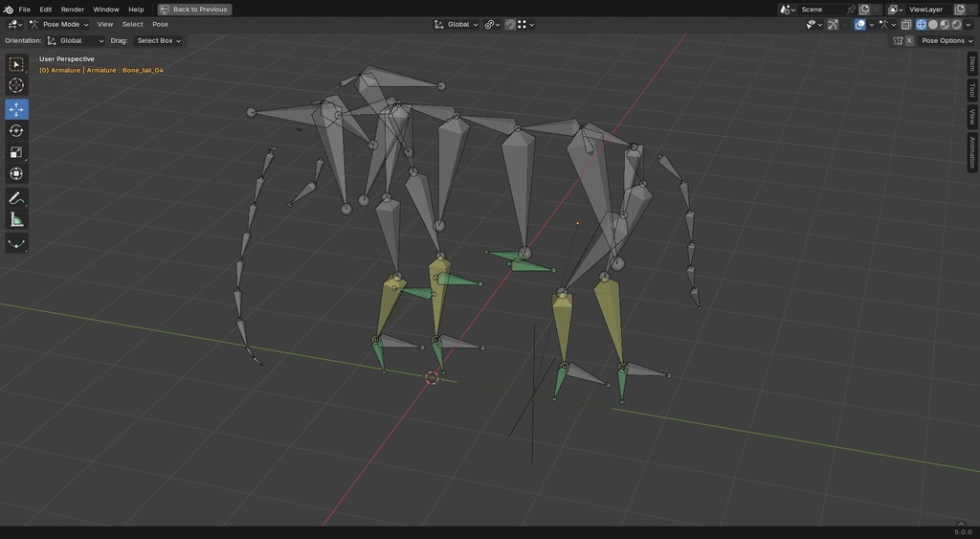Create a new scene with the duplicate icon
Viewport: 980px width, 539px height.
click(x=864, y=10)
